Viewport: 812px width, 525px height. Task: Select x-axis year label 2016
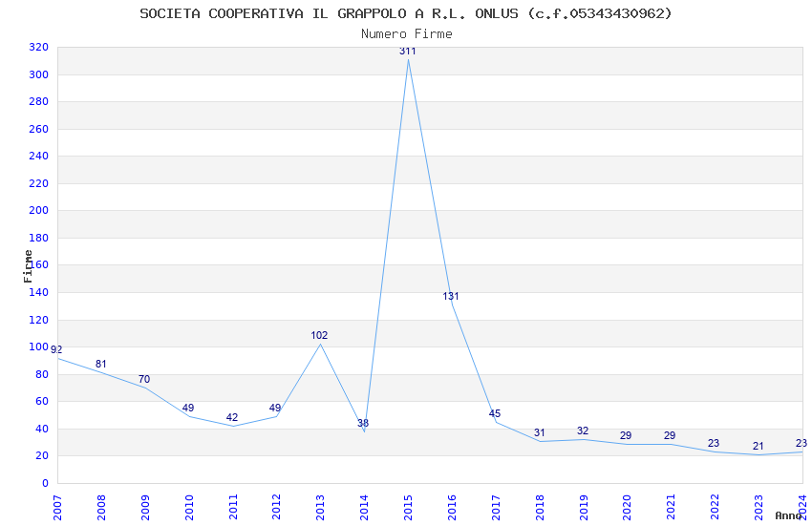click(x=452, y=508)
